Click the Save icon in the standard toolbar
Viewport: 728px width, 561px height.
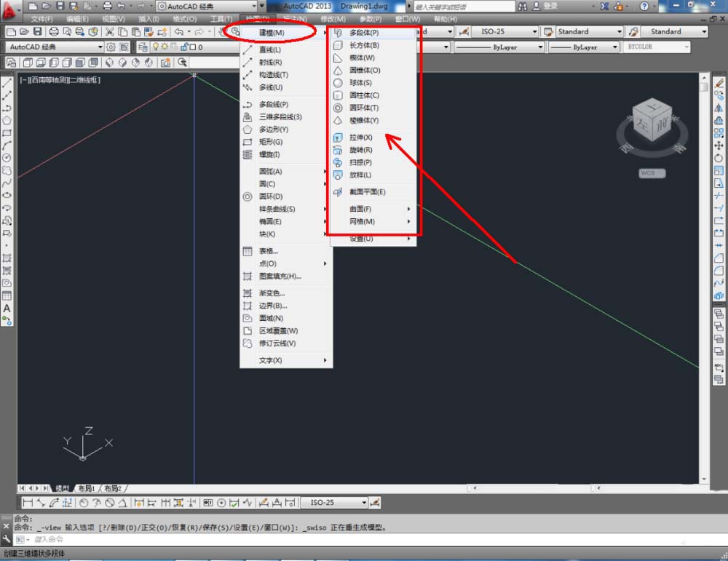[x=37, y=32]
